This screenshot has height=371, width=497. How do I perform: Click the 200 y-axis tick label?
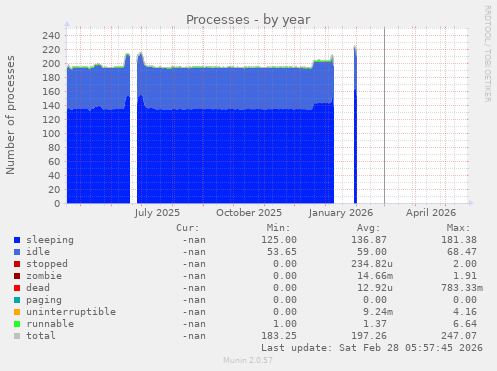[51, 64]
